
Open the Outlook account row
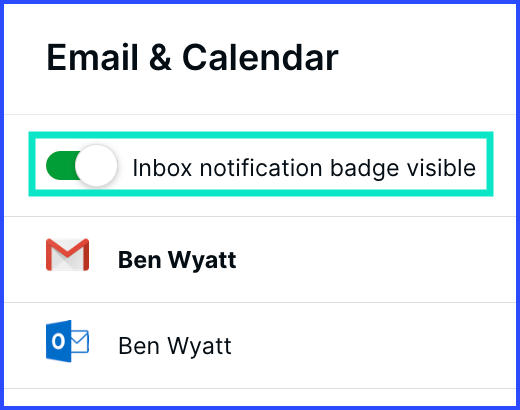pyautogui.click(x=260, y=346)
